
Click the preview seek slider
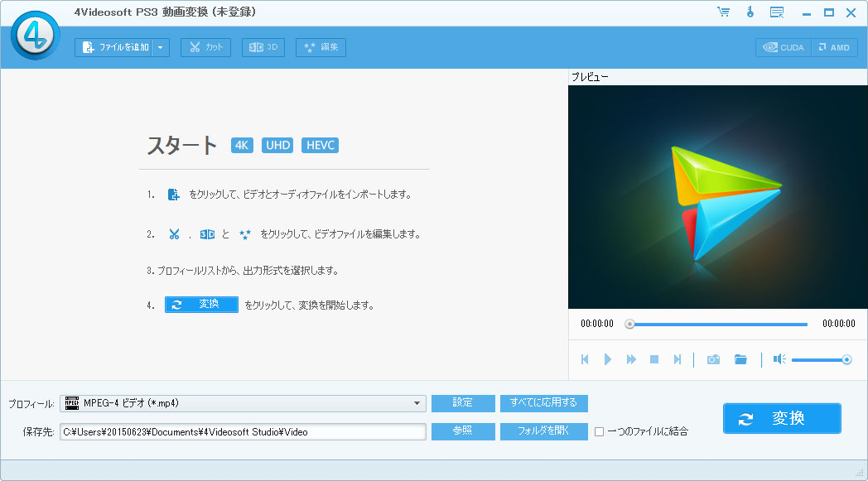tap(717, 325)
